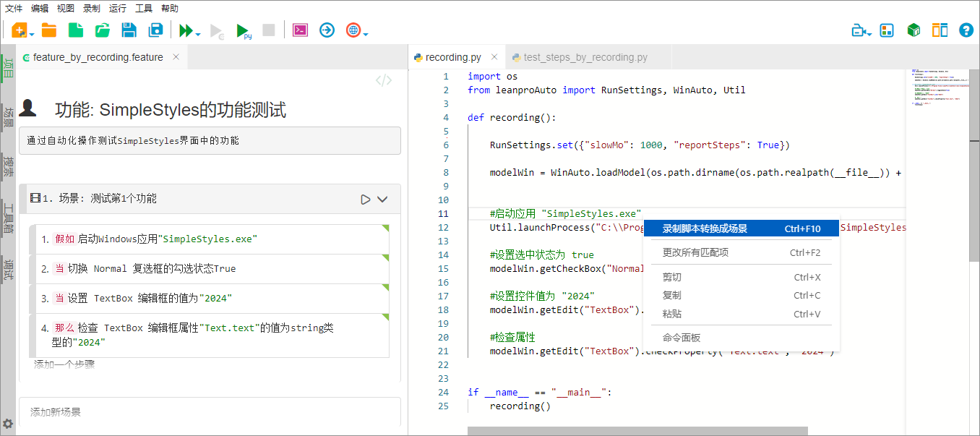Click the orange open project folder icon

49,30
